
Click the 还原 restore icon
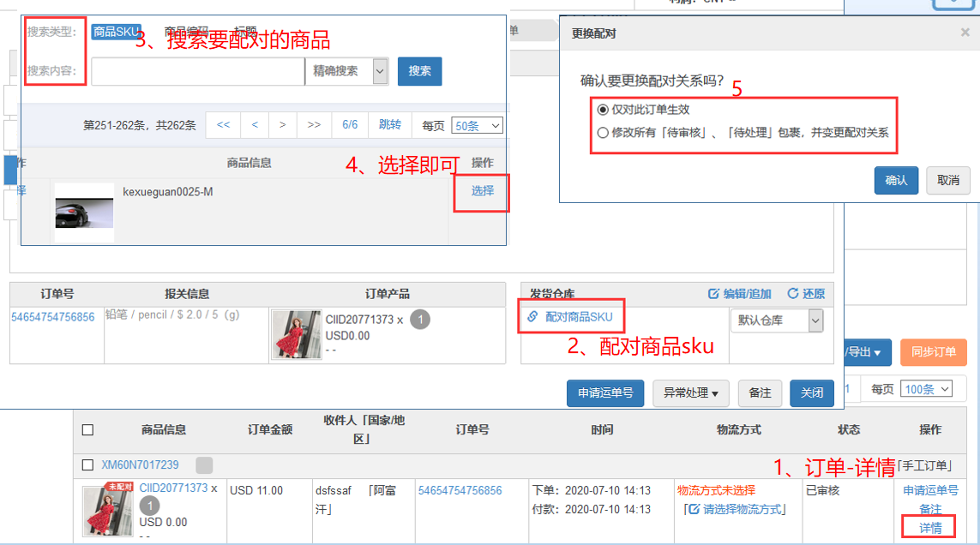[793, 294]
